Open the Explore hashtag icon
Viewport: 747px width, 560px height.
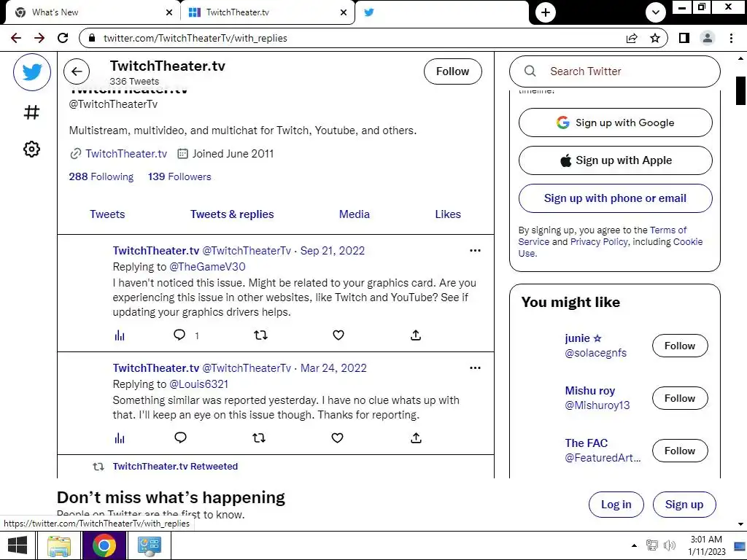click(32, 112)
